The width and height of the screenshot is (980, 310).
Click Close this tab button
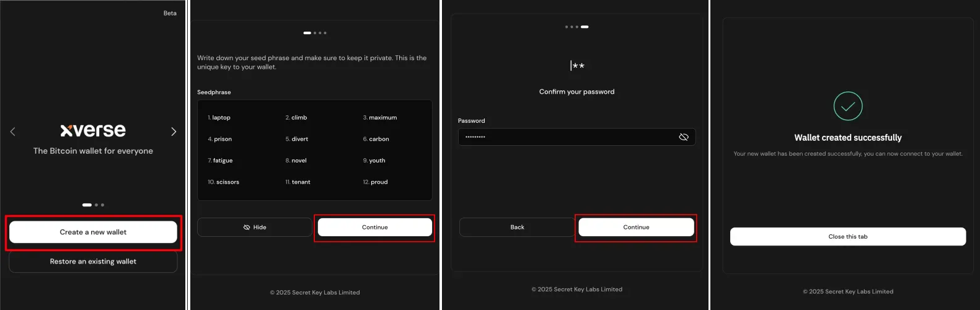click(847, 237)
